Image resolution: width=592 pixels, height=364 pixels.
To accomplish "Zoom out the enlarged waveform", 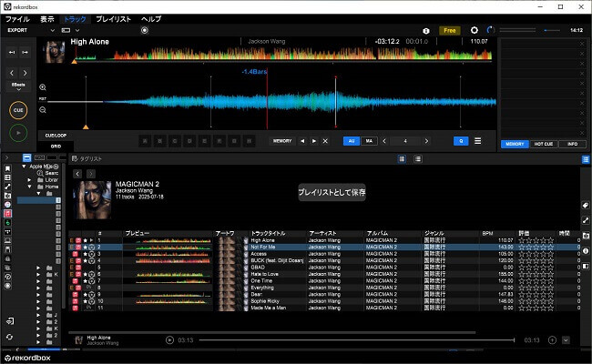I will [43, 110].
